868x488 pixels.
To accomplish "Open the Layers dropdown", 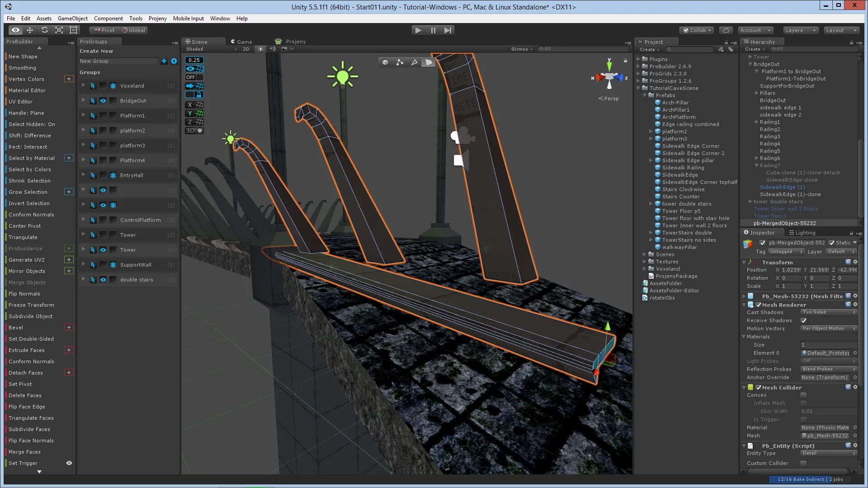I will 800,30.
